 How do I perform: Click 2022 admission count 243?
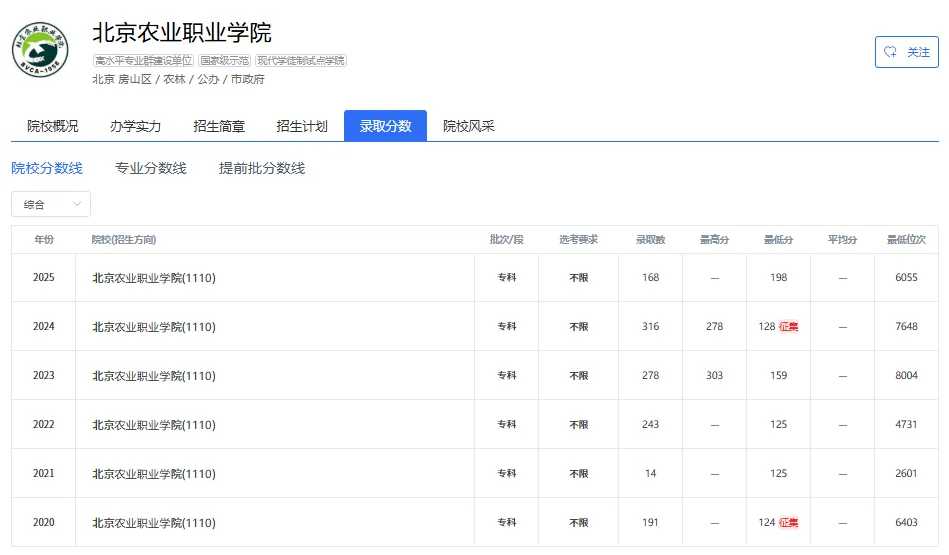point(651,424)
